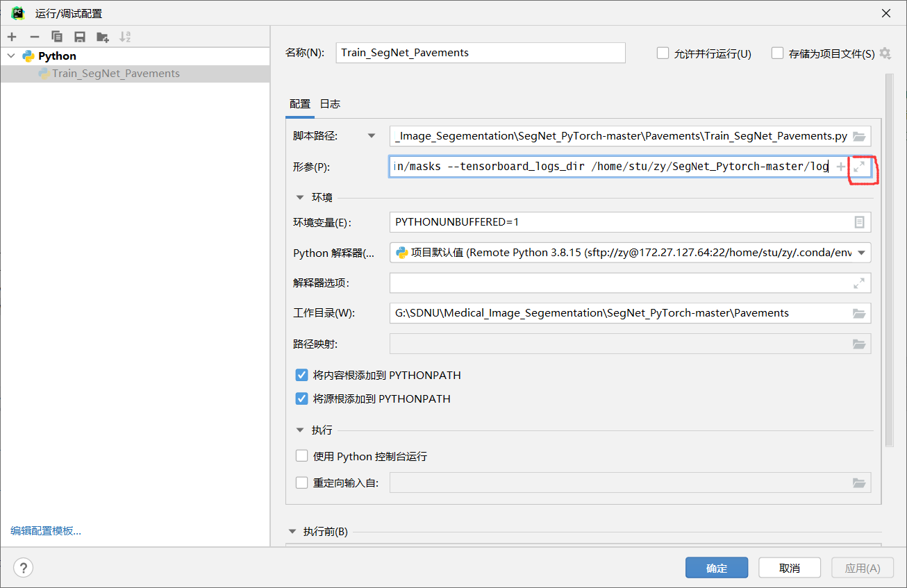This screenshot has width=907, height=588.
Task: Sort configurations alphabetically
Action: tap(125, 37)
